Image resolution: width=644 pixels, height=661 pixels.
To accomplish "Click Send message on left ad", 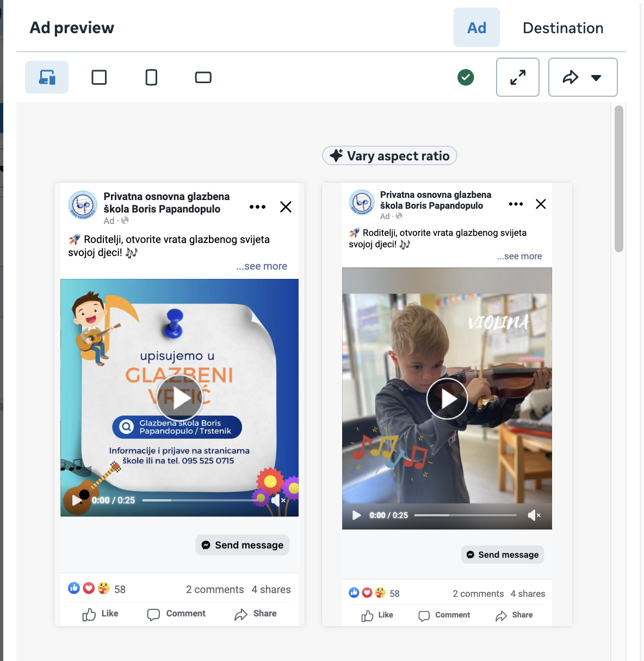I will pyautogui.click(x=243, y=545).
